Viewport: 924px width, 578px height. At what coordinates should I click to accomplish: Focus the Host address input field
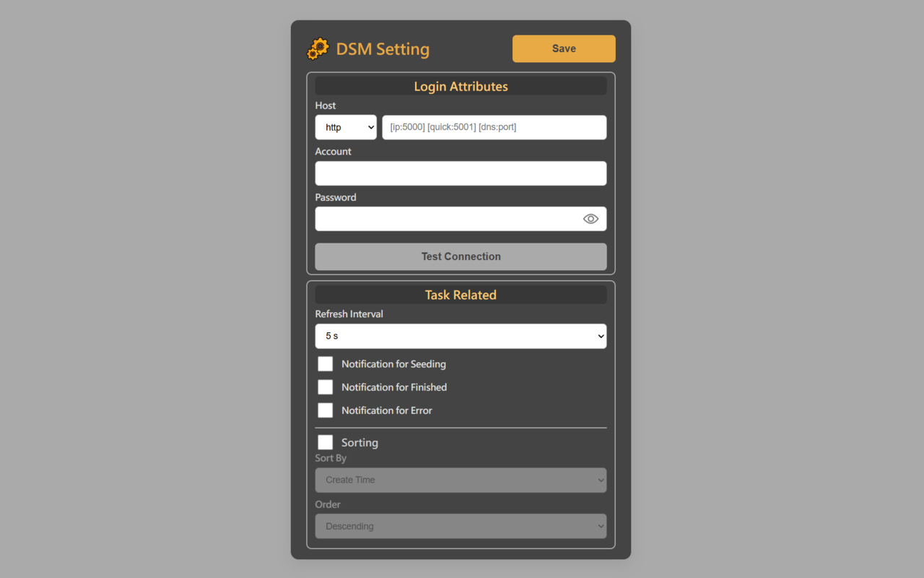tap(494, 127)
